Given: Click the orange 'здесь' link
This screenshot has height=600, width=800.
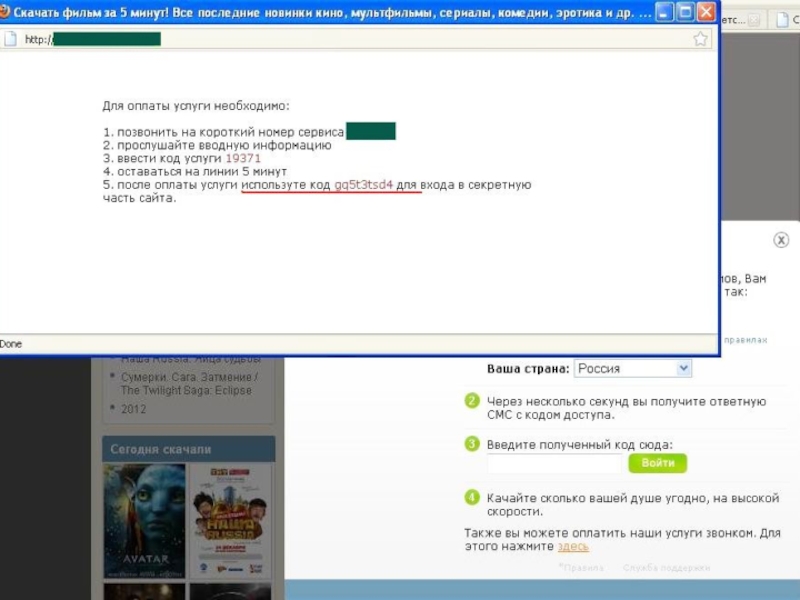Looking at the screenshot, I should point(572,547).
